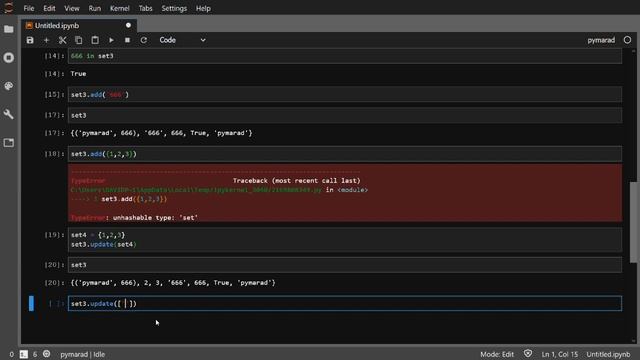Open the Open Tabs sidebar icon
The image size is (640, 360).
pos(9,142)
